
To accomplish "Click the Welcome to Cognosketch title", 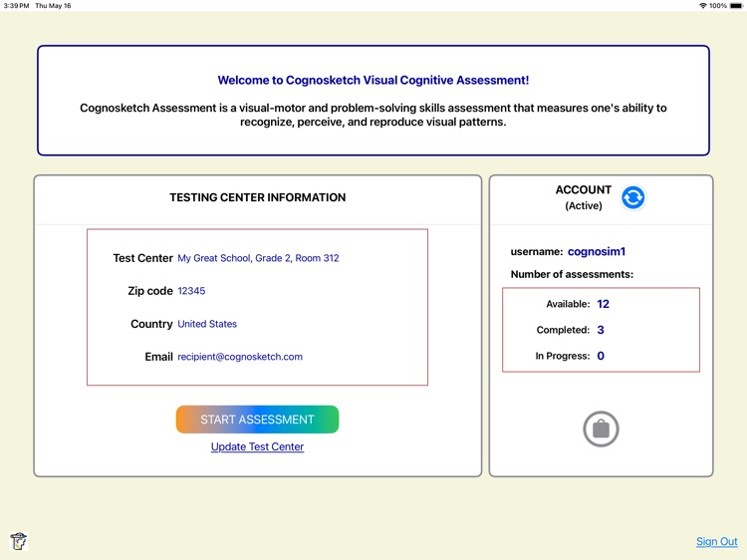I will (373, 80).
